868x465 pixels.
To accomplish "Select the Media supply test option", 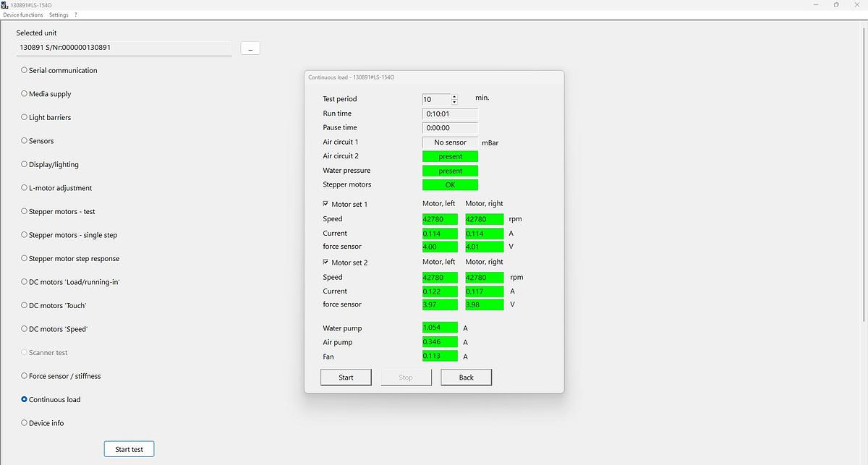I will (25, 94).
